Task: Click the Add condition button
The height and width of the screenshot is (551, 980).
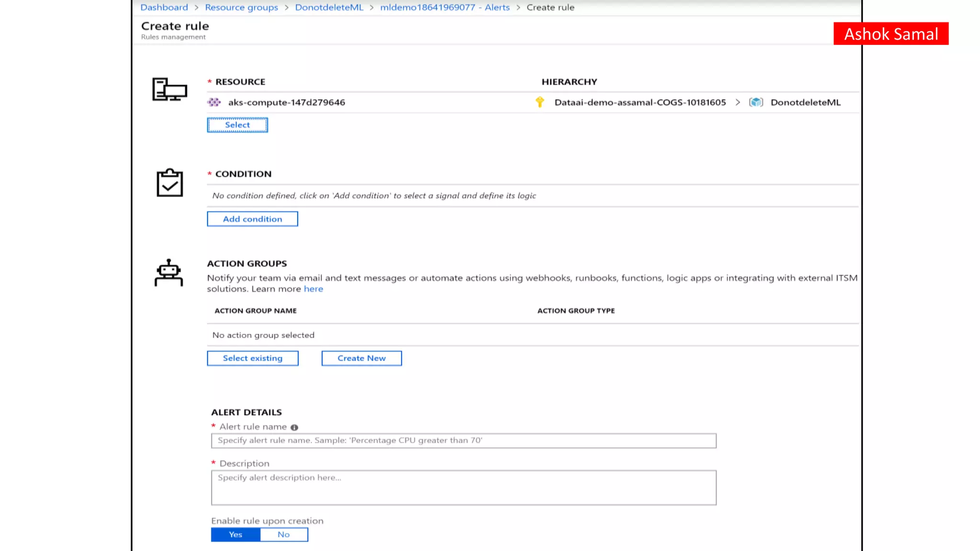Action: 253,219
